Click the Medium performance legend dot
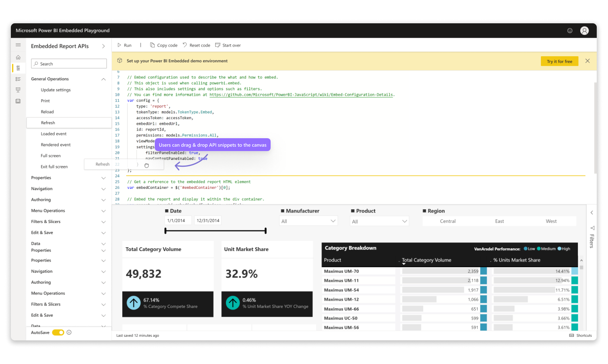Image resolution: width=608 pixels, height=364 pixels. (x=539, y=249)
